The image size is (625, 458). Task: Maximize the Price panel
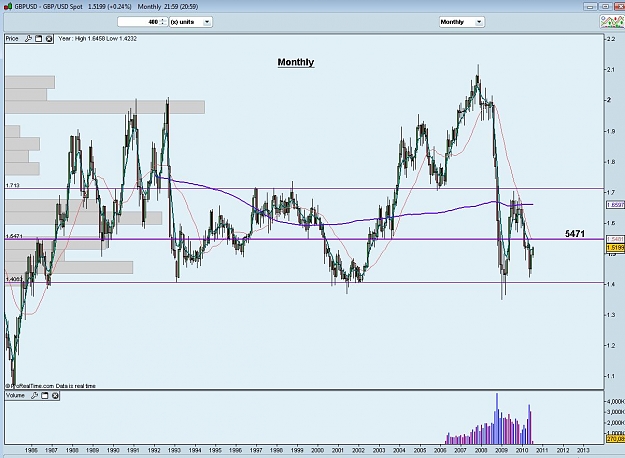point(38,39)
